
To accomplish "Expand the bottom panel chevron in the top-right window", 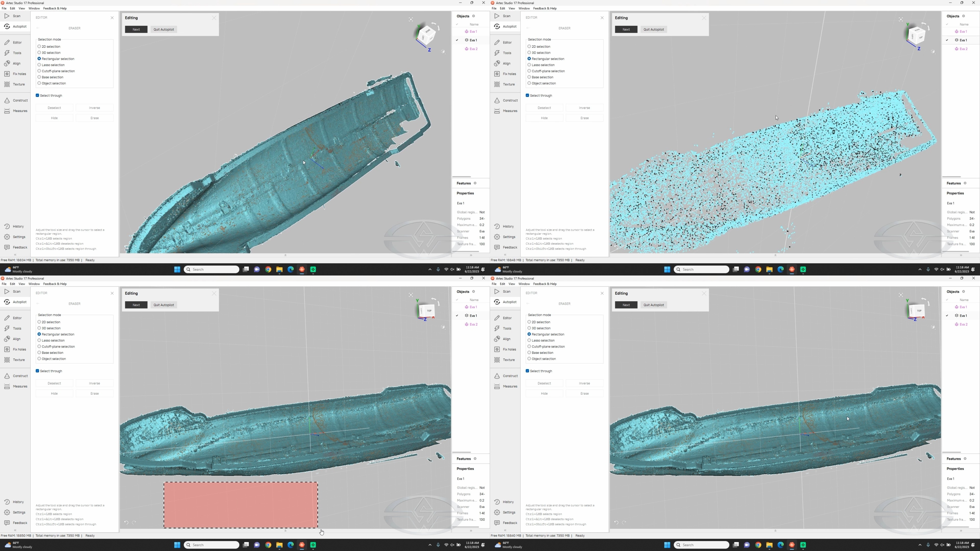I will (x=775, y=255).
